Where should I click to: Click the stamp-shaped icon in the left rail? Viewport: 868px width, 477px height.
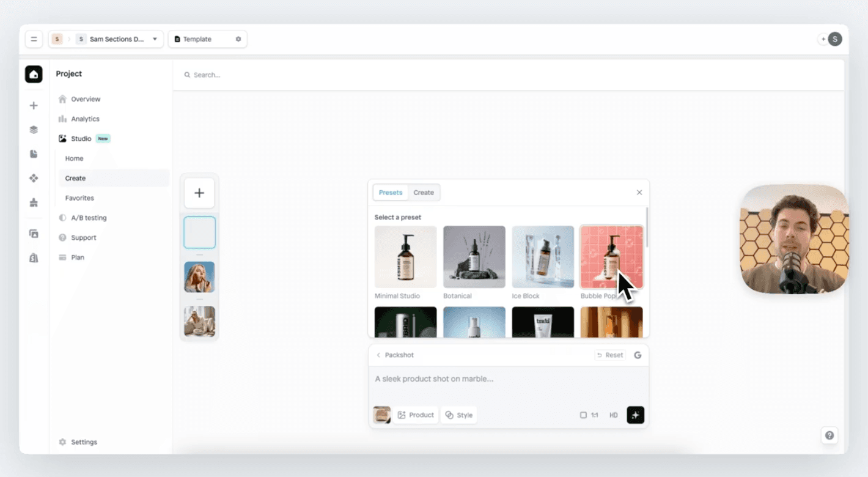click(x=34, y=202)
